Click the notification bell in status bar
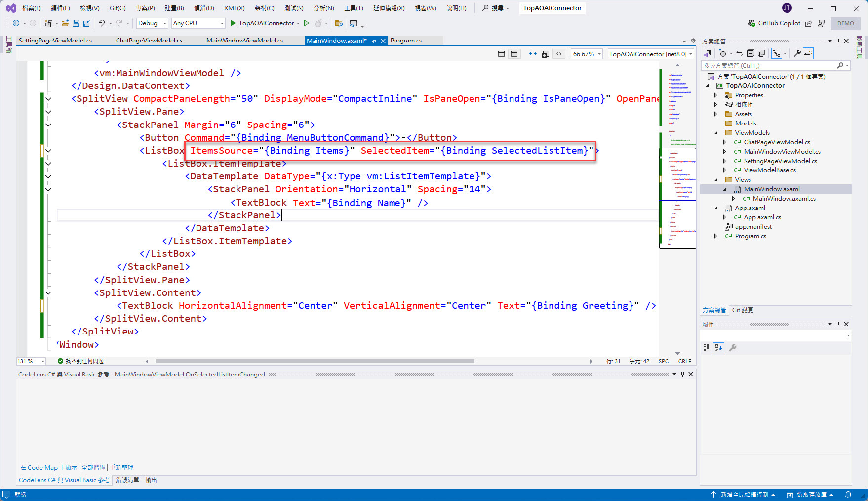This screenshot has width=868, height=501. point(848,495)
